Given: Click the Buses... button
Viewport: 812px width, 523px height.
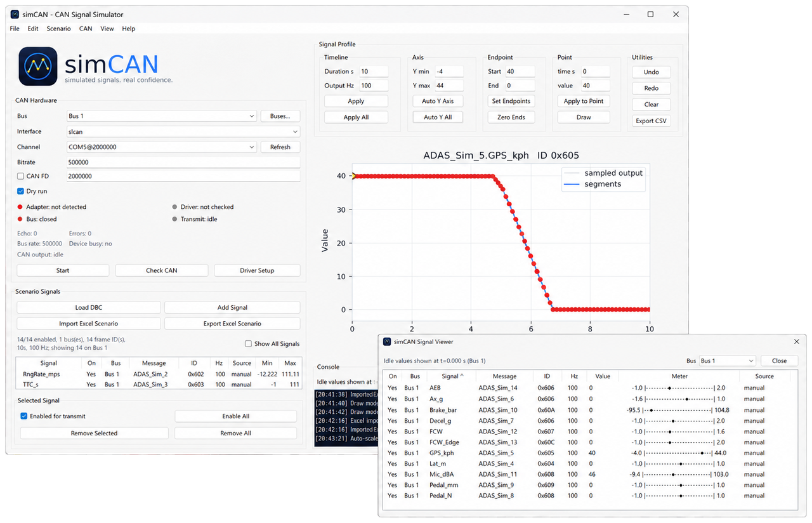Looking at the screenshot, I should pyautogui.click(x=280, y=116).
